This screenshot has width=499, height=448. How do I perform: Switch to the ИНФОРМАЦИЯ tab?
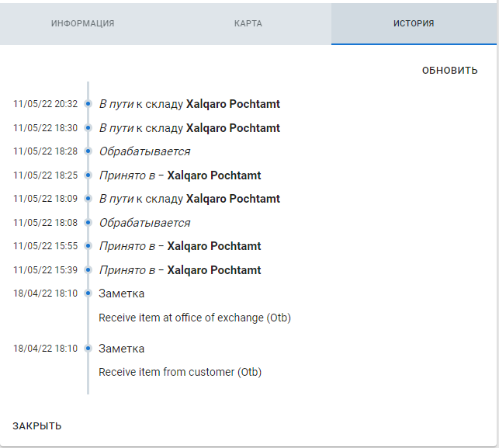(83, 23)
